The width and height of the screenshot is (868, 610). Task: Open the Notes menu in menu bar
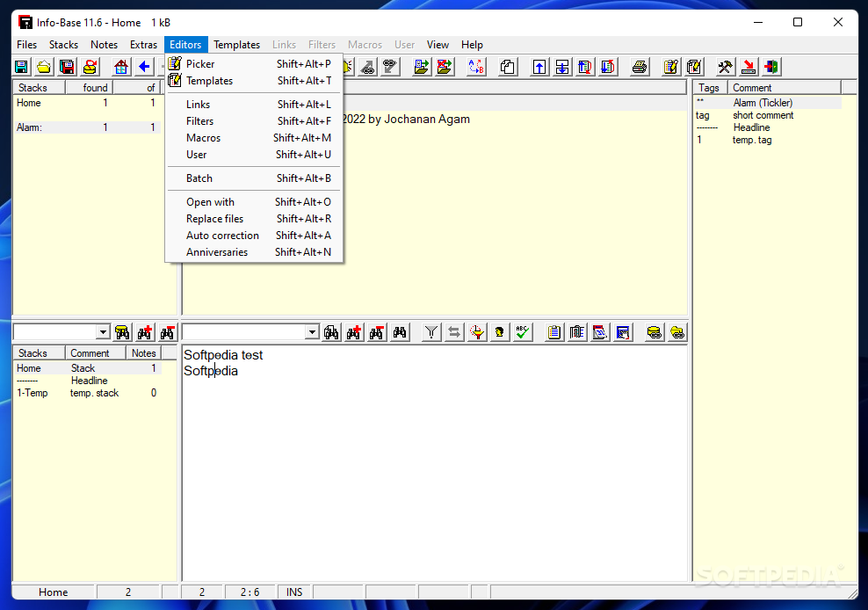(104, 44)
